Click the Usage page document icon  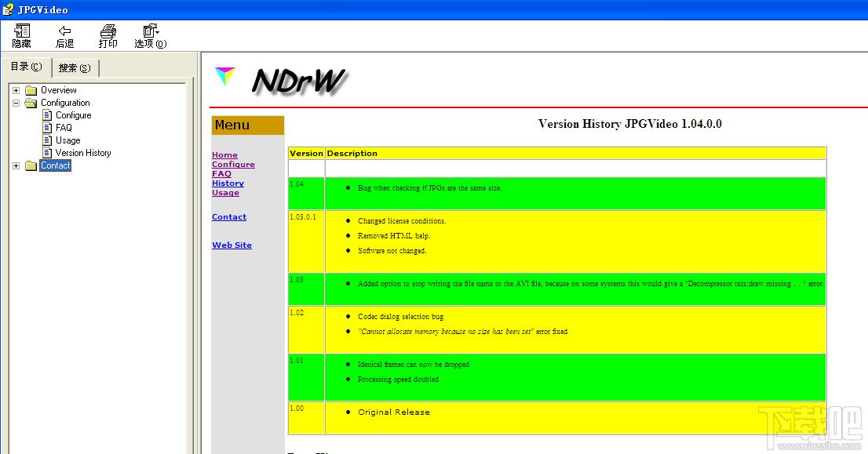pyautogui.click(x=47, y=140)
